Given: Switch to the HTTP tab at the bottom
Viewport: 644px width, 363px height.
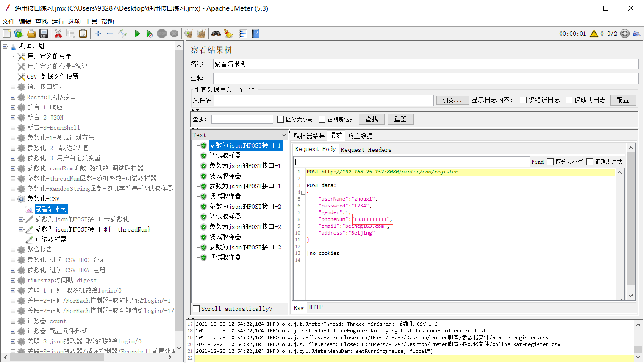Looking at the screenshot, I should click(316, 307).
